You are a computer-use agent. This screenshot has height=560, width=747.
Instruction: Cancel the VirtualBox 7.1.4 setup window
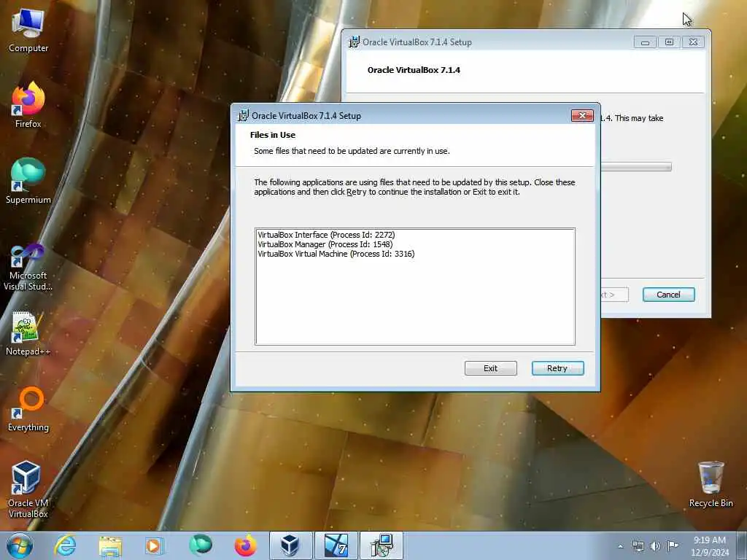pyautogui.click(x=668, y=295)
